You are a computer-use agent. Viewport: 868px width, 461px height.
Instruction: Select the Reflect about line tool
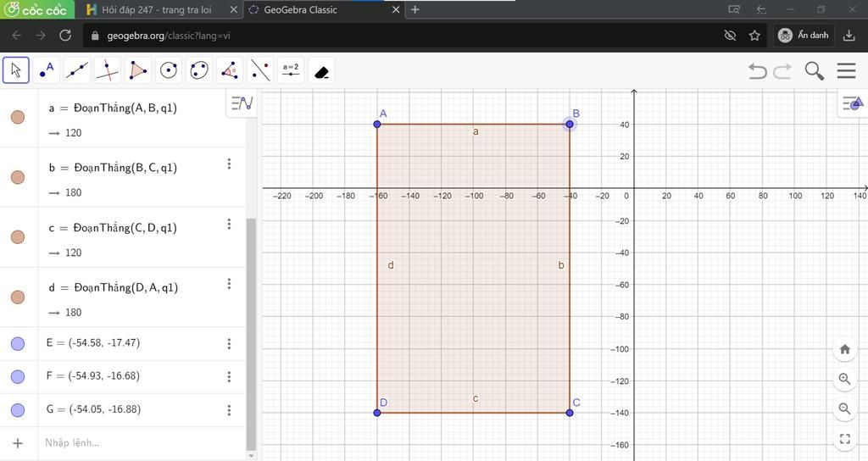259,70
